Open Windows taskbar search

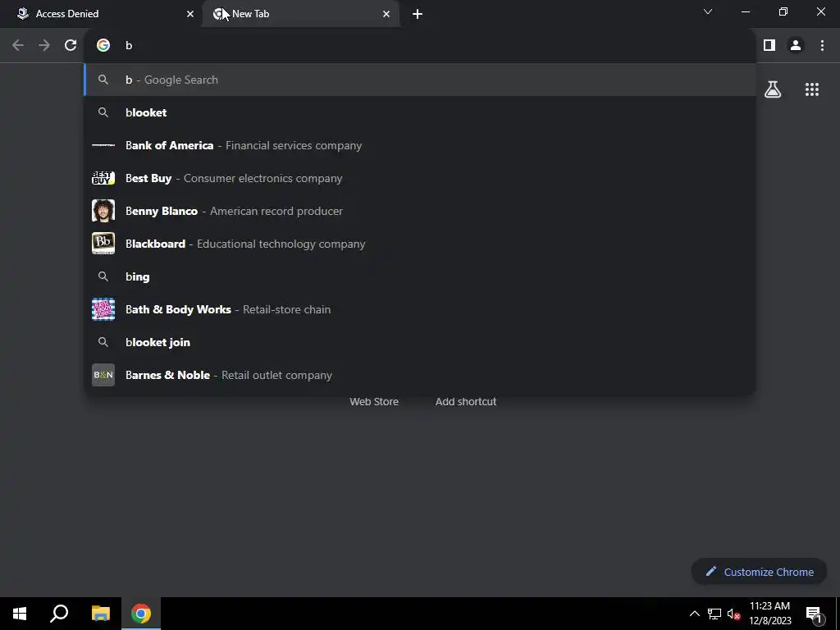pos(59,614)
